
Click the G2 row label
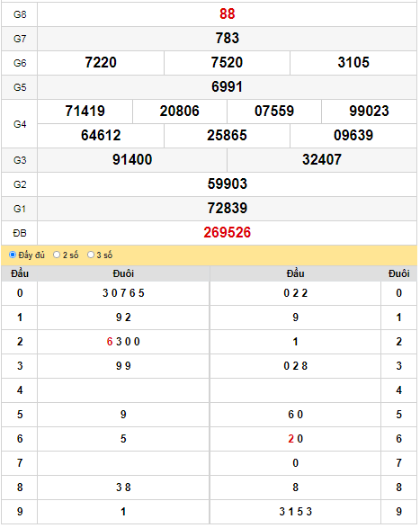20,184
